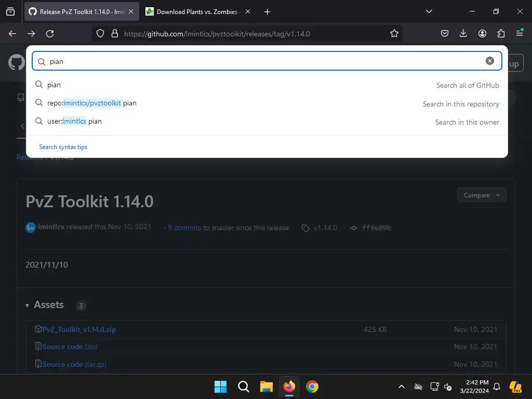This screenshot has width=532, height=399.
Task: Open notifications bell in taskbar
Action: [x=497, y=387]
